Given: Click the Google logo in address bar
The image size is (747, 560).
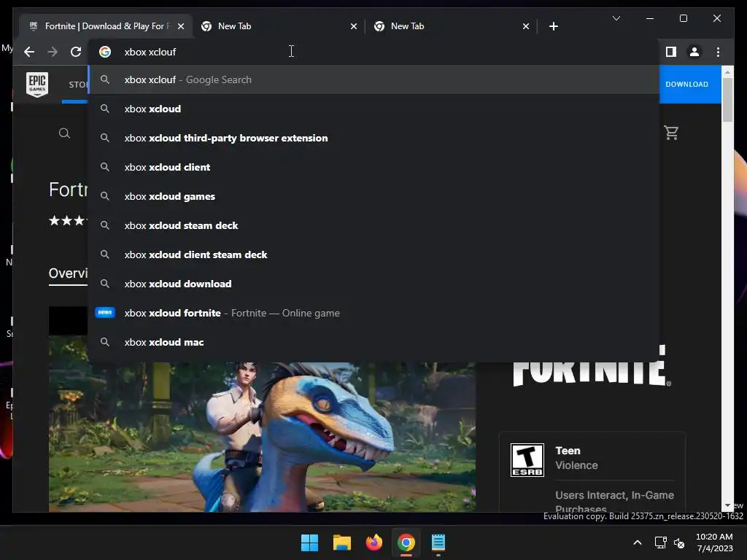Looking at the screenshot, I should (105, 52).
